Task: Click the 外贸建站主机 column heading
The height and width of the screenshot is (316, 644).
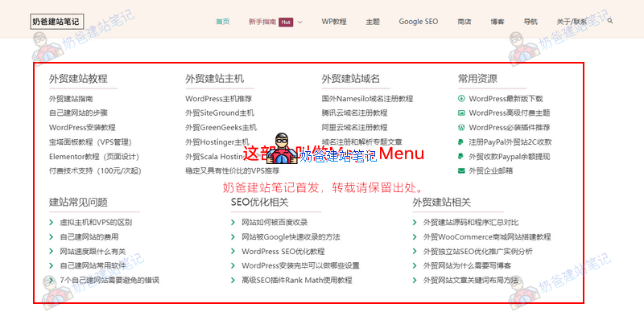Action: [215, 78]
